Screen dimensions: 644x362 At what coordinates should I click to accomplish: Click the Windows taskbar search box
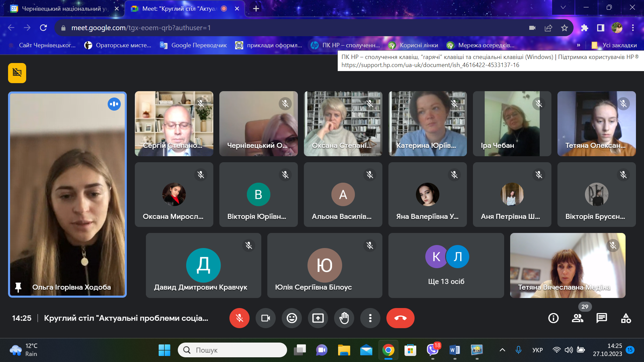[x=232, y=350]
